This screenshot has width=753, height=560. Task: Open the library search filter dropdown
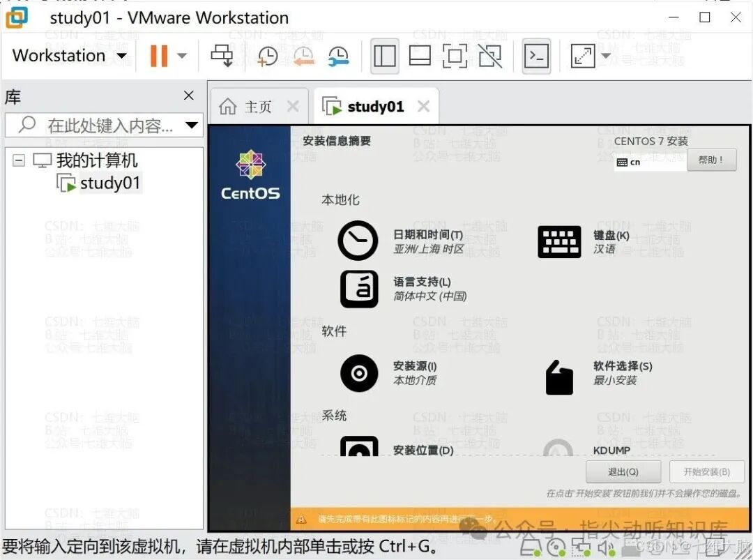coord(191,126)
